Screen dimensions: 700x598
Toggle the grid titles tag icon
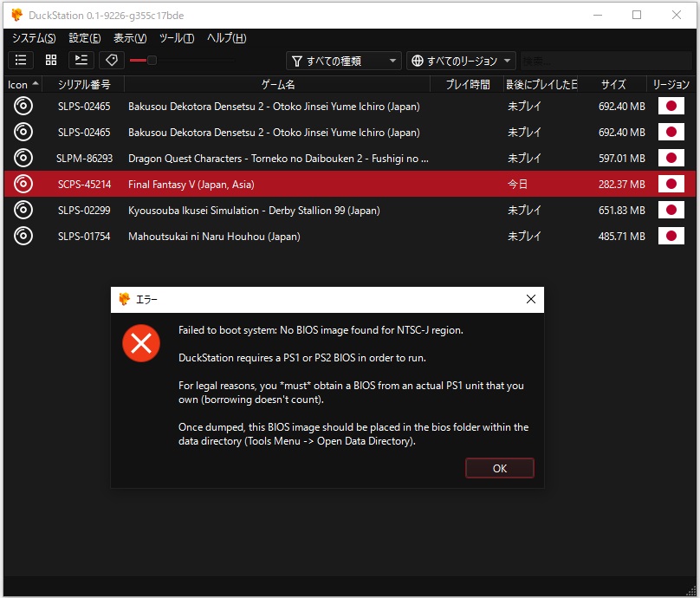[112, 60]
